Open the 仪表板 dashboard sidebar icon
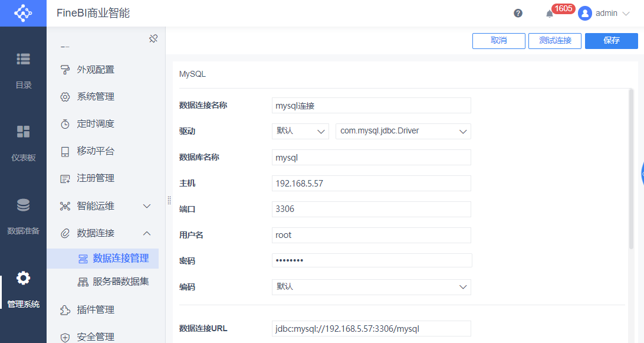The image size is (644, 343). pos(23,132)
